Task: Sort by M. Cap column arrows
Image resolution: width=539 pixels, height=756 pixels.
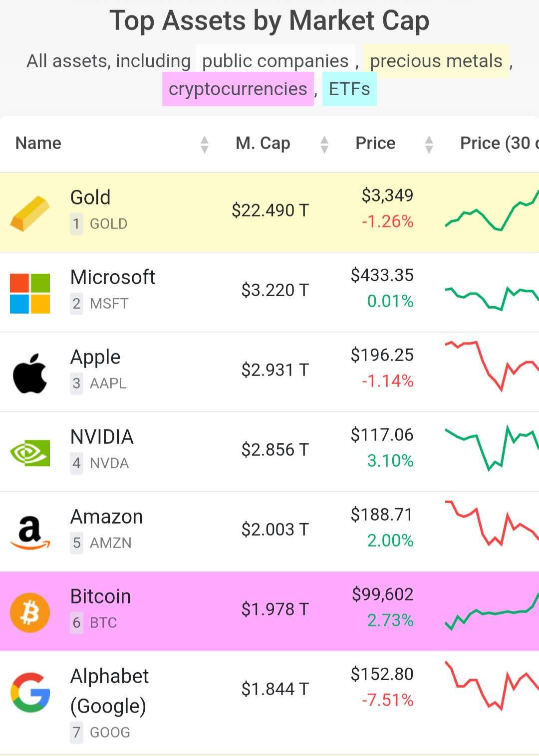Action: [324, 144]
